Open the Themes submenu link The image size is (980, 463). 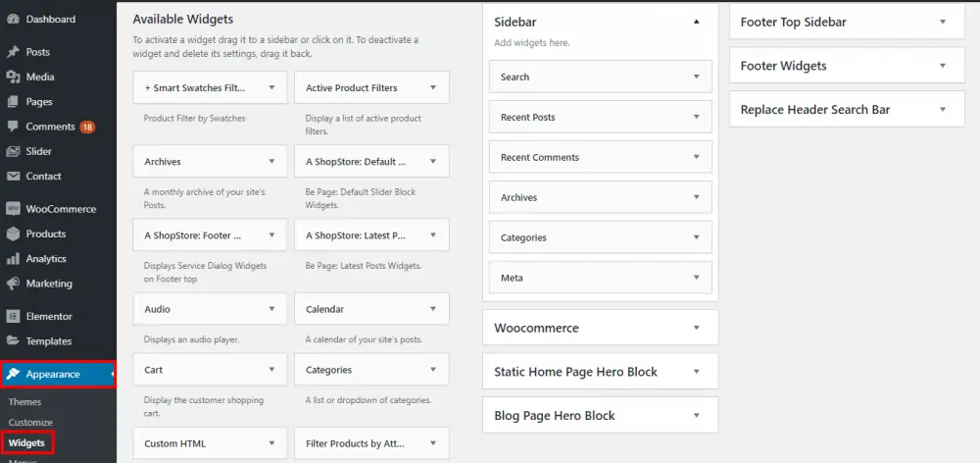coord(25,402)
